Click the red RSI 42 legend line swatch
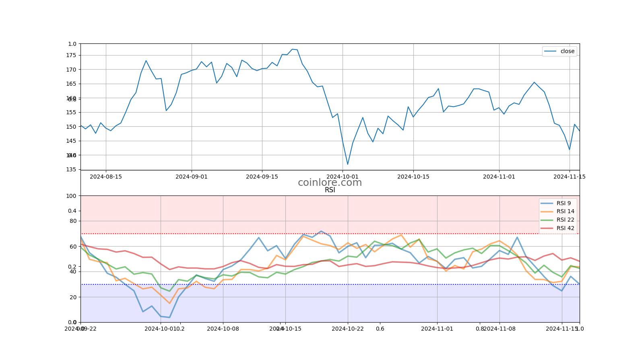The width and height of the screenshot is (644, 362). [x=547, y=228]
